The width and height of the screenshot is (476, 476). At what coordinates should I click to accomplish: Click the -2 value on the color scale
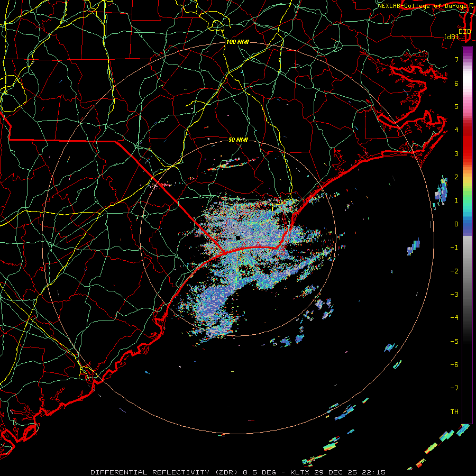tap(454, 271)
